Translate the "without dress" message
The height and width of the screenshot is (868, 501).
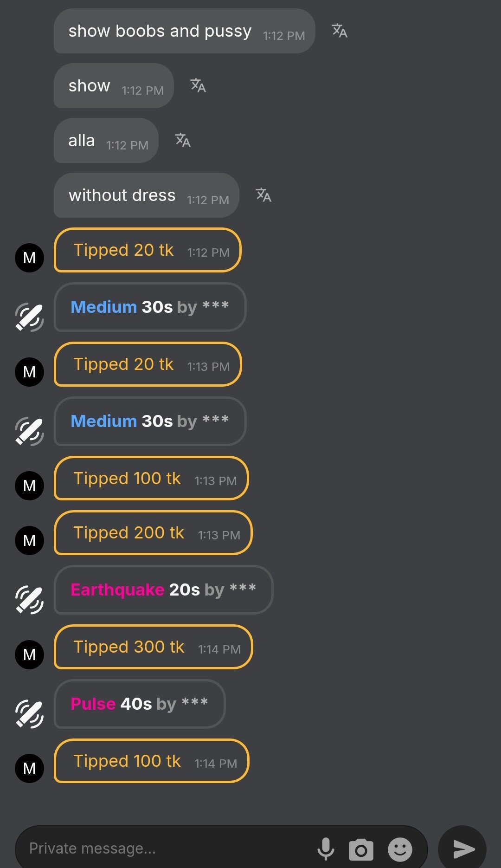263,195
